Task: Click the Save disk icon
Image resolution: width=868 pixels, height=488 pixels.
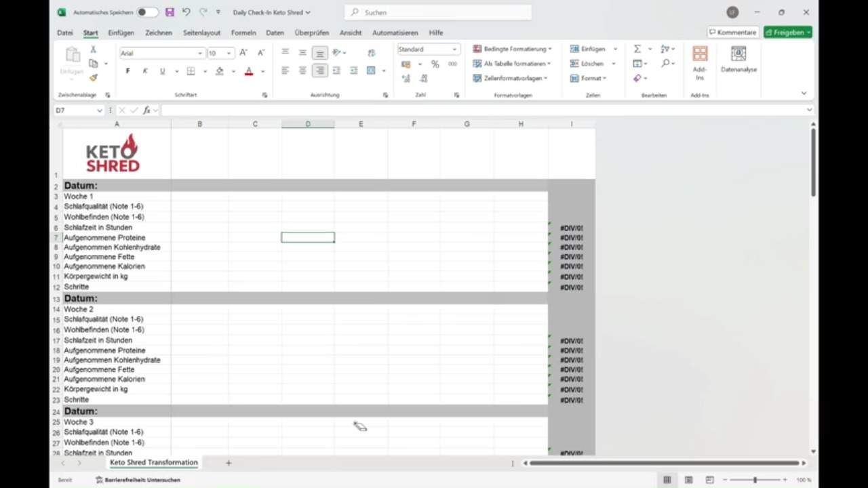Action: tap(170, 12)
